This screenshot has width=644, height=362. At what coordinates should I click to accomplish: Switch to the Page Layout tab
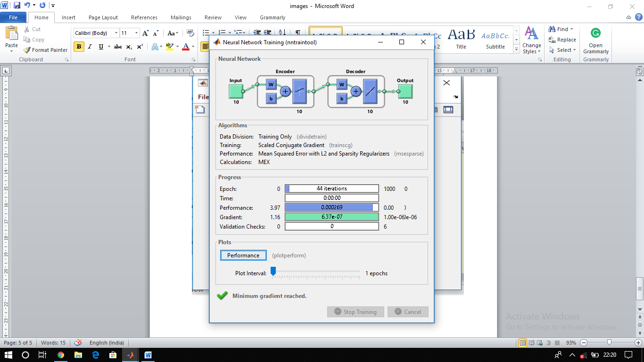(103, 17)
